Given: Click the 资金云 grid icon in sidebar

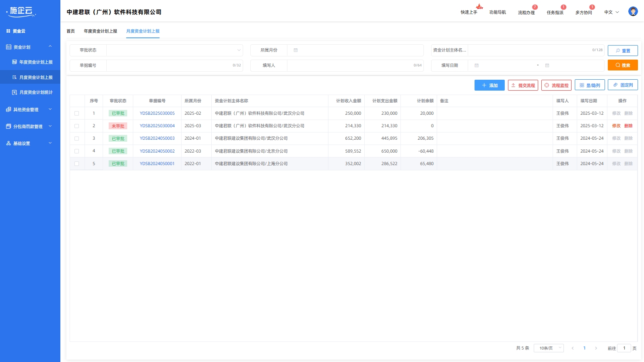Looking at the screenshot, I should point(8,31).
